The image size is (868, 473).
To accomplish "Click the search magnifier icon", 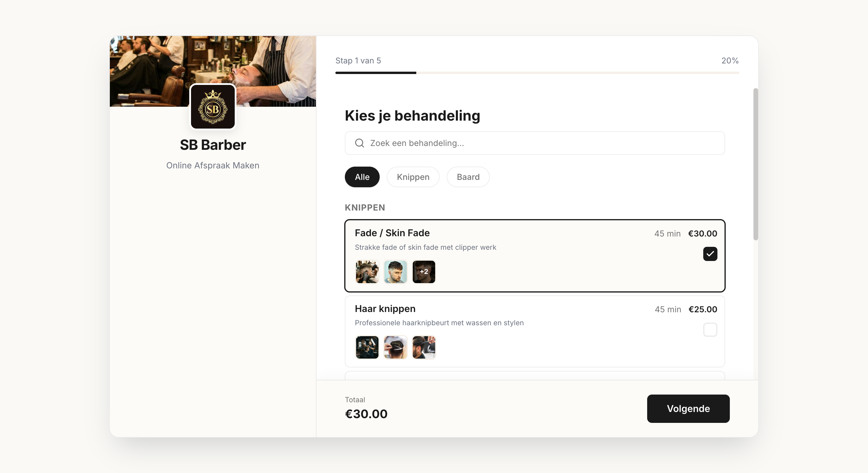I will [359, 143].
